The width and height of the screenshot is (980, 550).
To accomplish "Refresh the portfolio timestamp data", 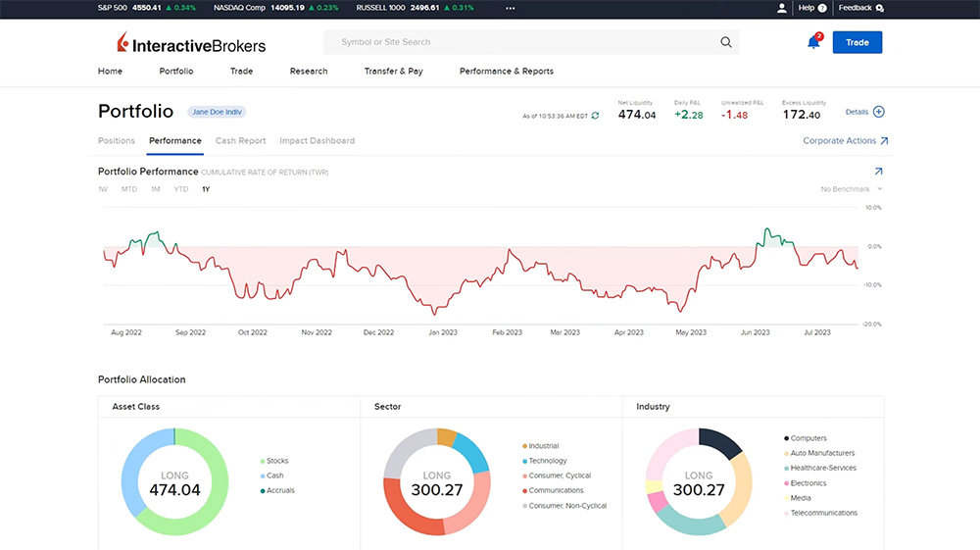I will point(595,116).
